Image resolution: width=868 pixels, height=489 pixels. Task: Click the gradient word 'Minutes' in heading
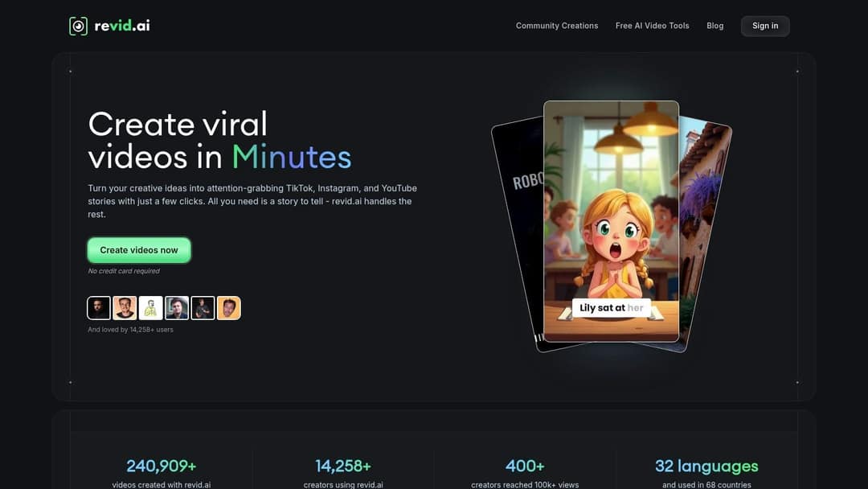click(292, 157)
